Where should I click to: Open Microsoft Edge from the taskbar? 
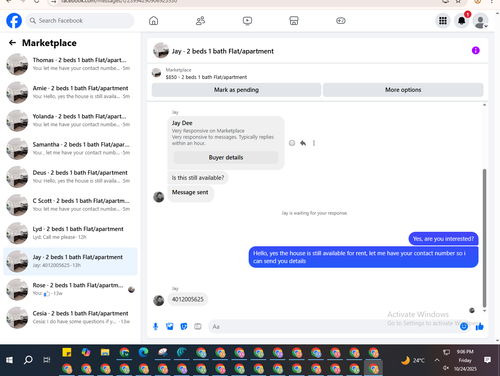pyautogui.click(x=143, y=352)
